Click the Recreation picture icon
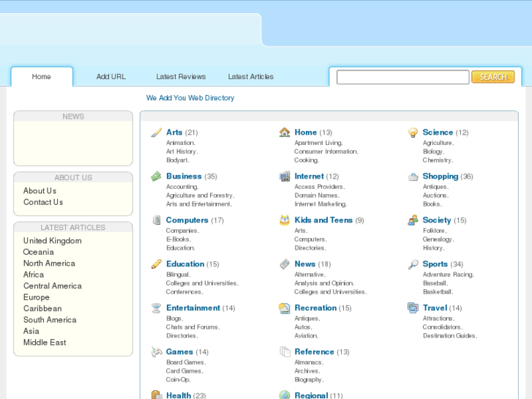The height and width of the screenshot is (399, 532). pyautogui.click(x=285, y=308)
